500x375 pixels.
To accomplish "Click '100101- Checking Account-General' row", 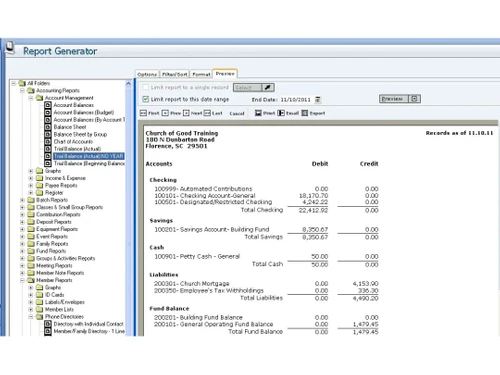I will (x=266, y=196).
